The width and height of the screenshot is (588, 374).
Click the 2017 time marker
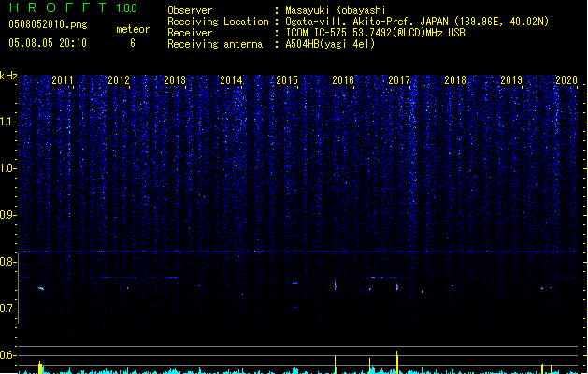click(x=399, y=80)
